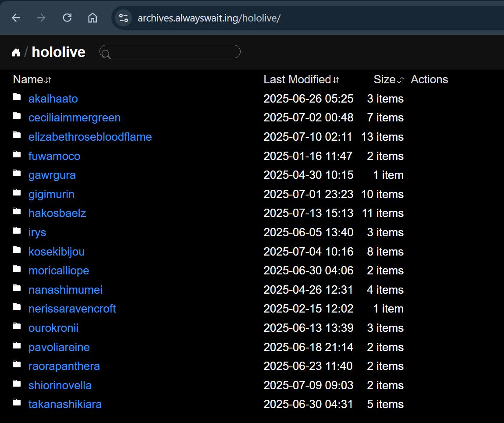Click folder icon beside irys
504x423 pixels.
tap(17, 231)
